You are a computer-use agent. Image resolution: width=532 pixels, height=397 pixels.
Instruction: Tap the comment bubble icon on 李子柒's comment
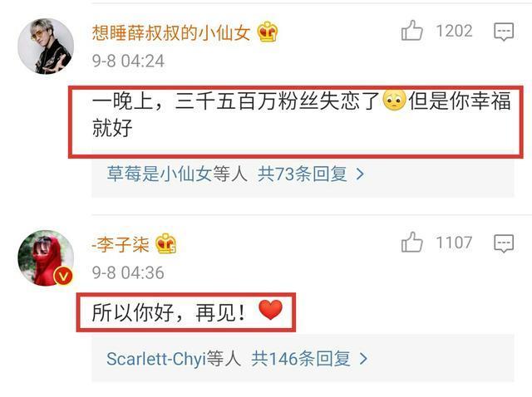(x=504, y=243)
